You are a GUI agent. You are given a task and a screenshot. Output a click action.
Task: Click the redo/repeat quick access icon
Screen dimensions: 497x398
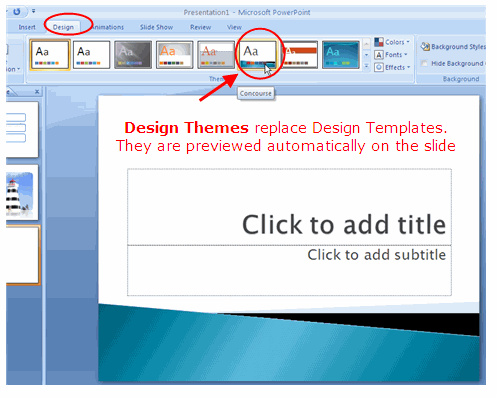point(17,12)
